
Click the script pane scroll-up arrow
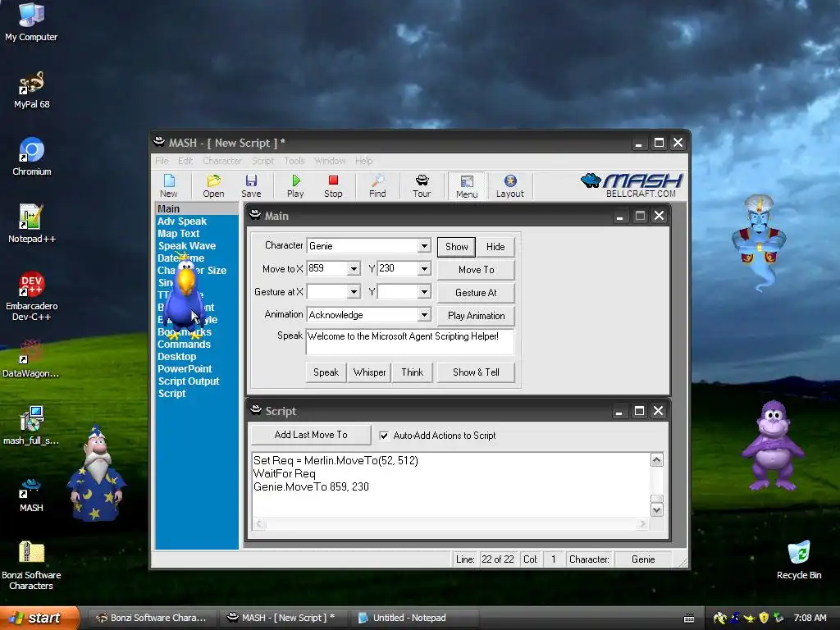pyautogui.click(x=657, y=459)
